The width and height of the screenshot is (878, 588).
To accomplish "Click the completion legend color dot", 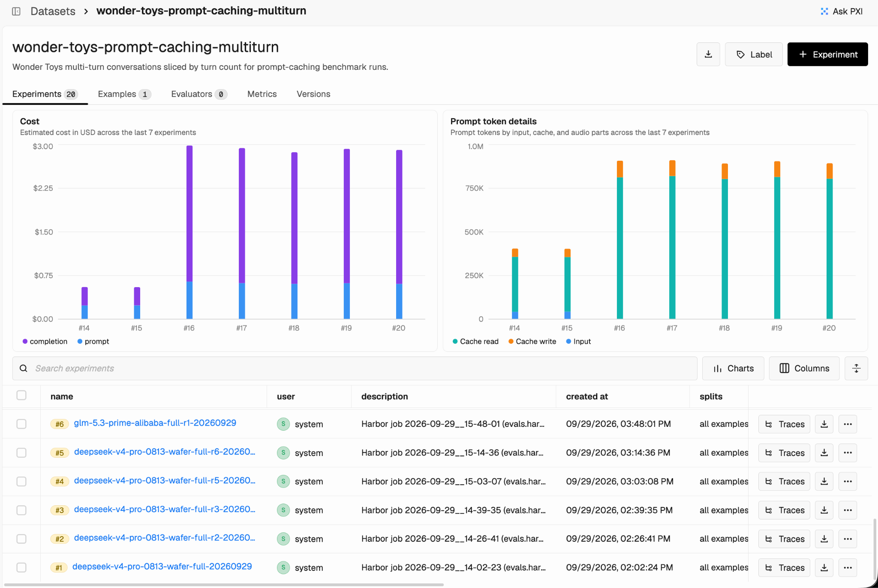I will click(25, 342).
